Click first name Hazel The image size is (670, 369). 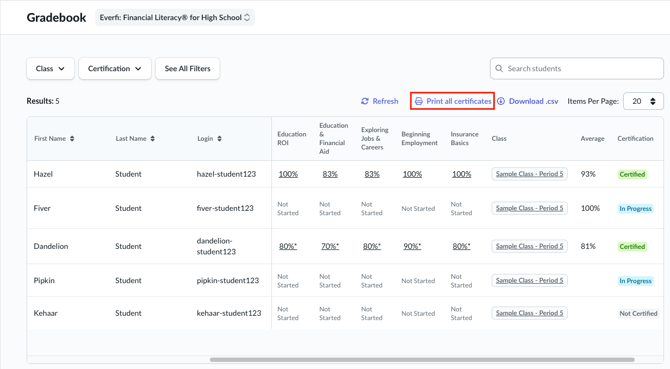(43, 174)
